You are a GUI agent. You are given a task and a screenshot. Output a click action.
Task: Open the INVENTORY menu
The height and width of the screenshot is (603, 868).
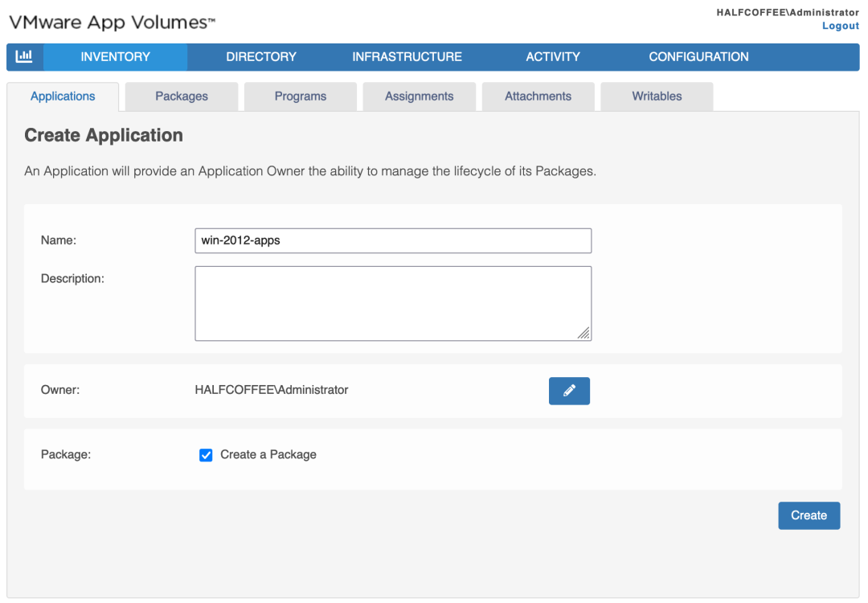click(x=115, y=57)
